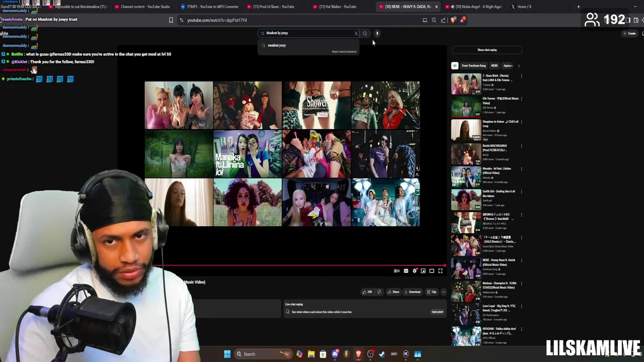Toggle subtitles/captions in the player
The width and height of the screenshot is (644, 362).
click(406, 271)
